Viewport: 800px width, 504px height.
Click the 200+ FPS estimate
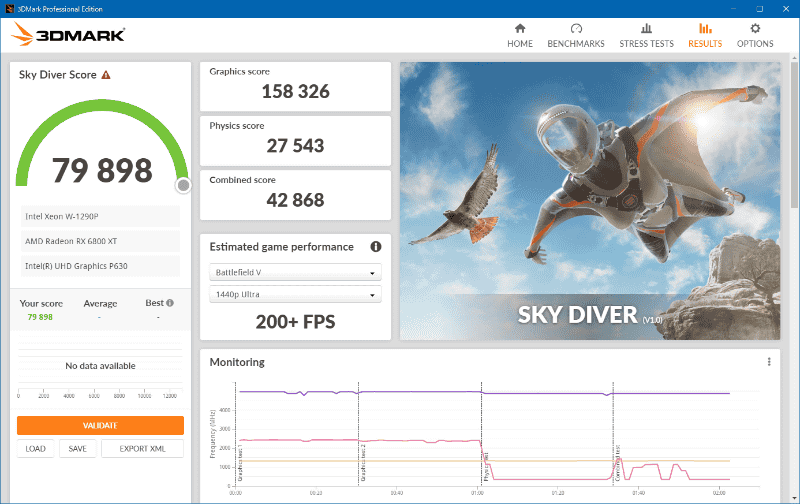tap(295, 322)
